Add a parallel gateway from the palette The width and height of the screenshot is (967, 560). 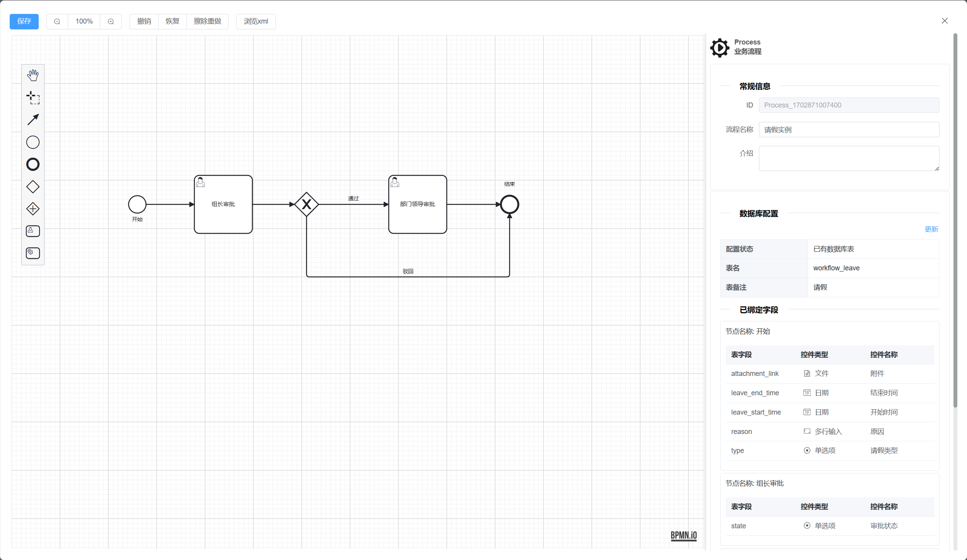[33, 209]
